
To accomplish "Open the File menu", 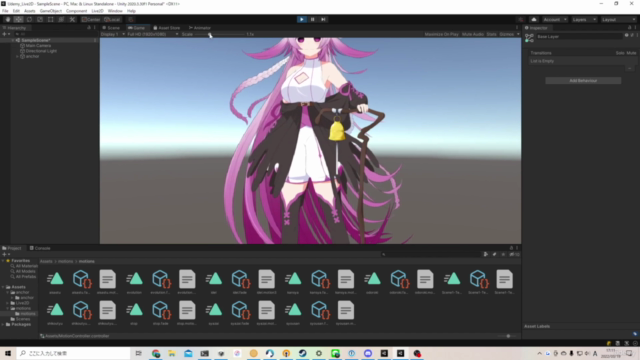I will click(5, 11).
